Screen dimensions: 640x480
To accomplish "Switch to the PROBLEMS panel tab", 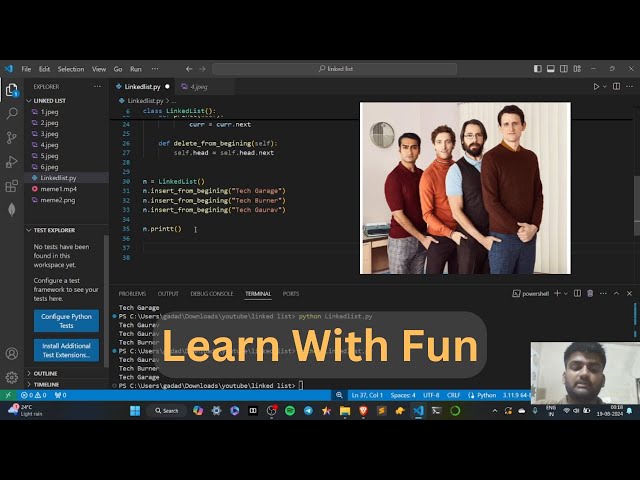I will [x=132, y=294].
